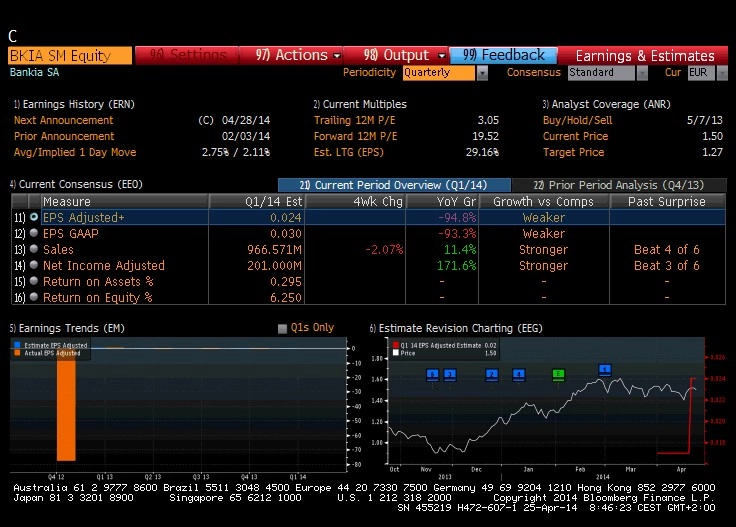Open the 97) Actions menu
736x527 pixels.
click(291, 55)
